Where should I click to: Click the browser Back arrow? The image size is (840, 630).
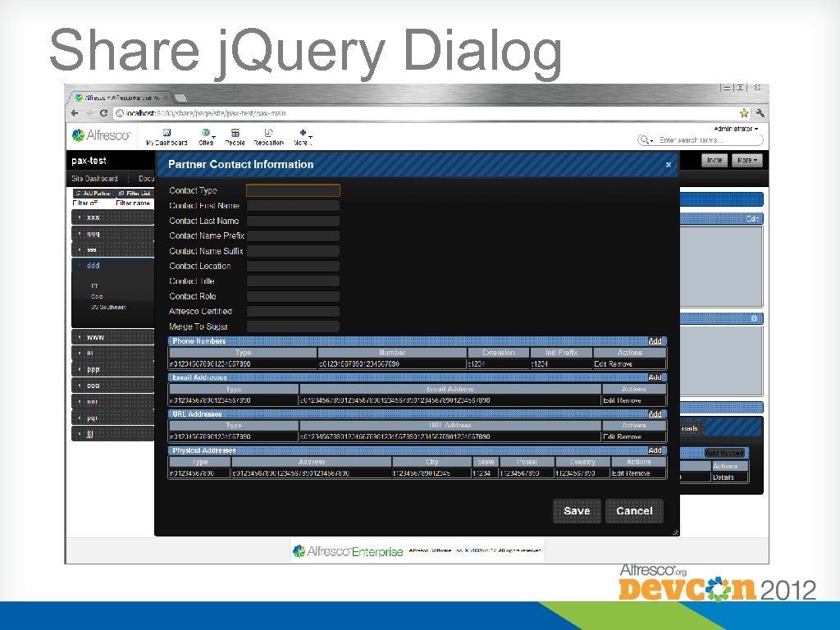click(x=75, y=113)
